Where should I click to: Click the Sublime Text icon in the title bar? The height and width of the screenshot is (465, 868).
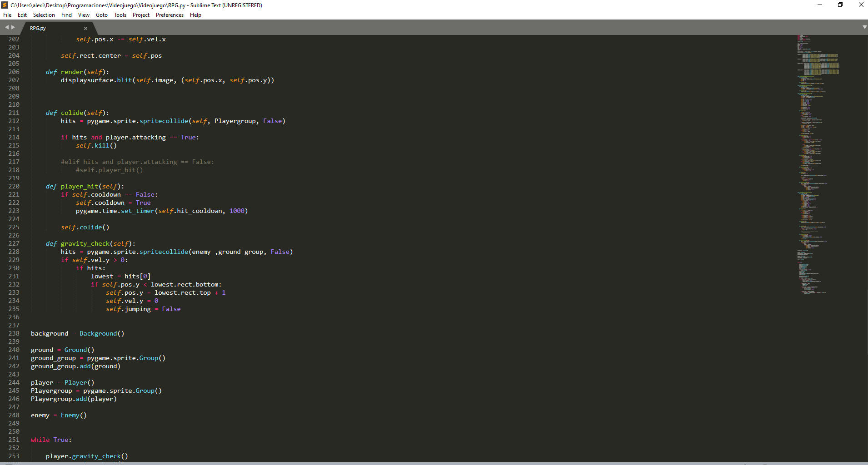point(4,5)
